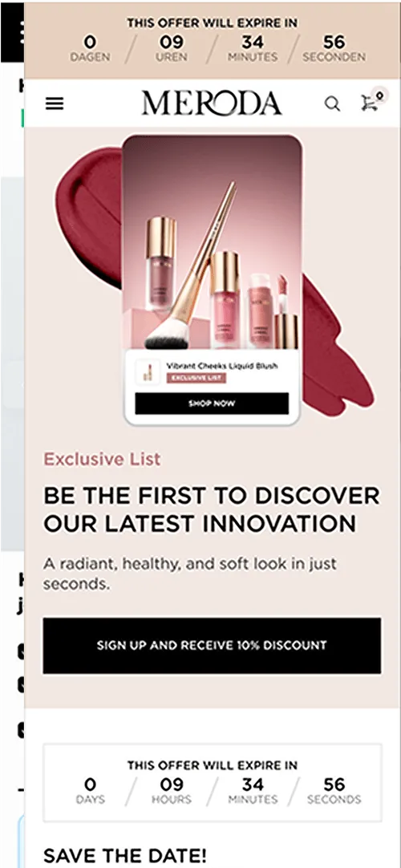Click the top banner SECONDEN counter
The width and height of the screenshot is (401, 868).
334,48
